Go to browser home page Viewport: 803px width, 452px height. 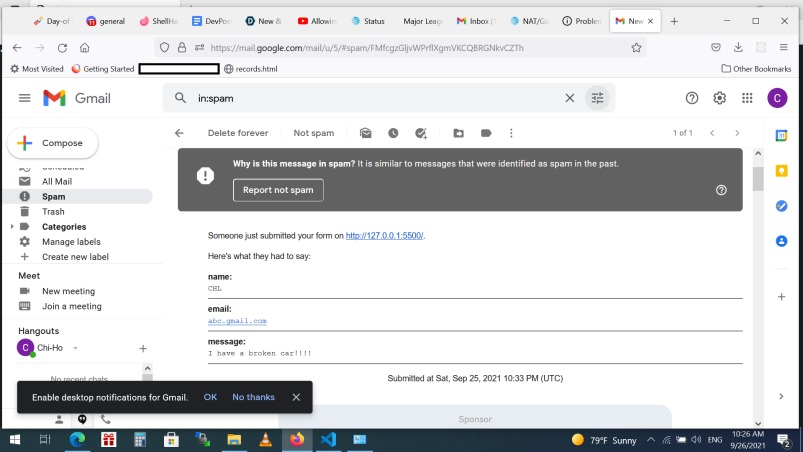84,48
